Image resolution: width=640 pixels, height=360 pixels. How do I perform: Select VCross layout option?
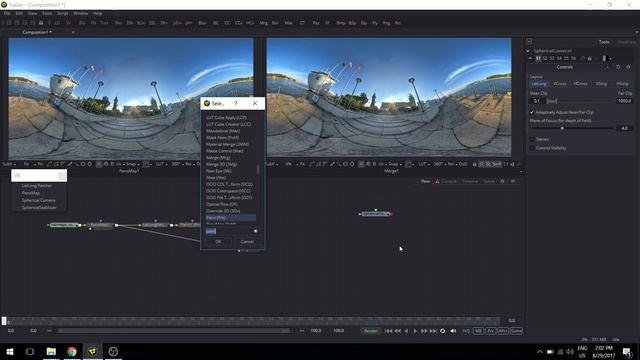560,84
